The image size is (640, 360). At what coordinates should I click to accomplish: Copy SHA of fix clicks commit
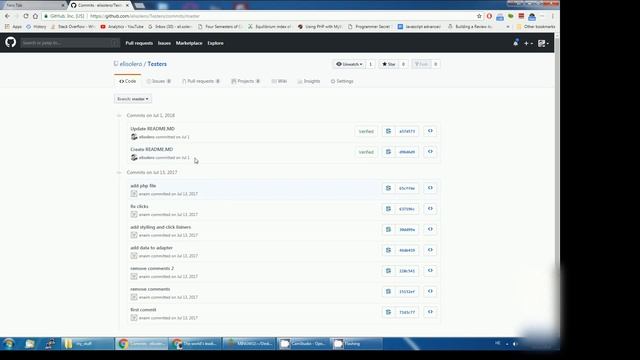point(388,209)
